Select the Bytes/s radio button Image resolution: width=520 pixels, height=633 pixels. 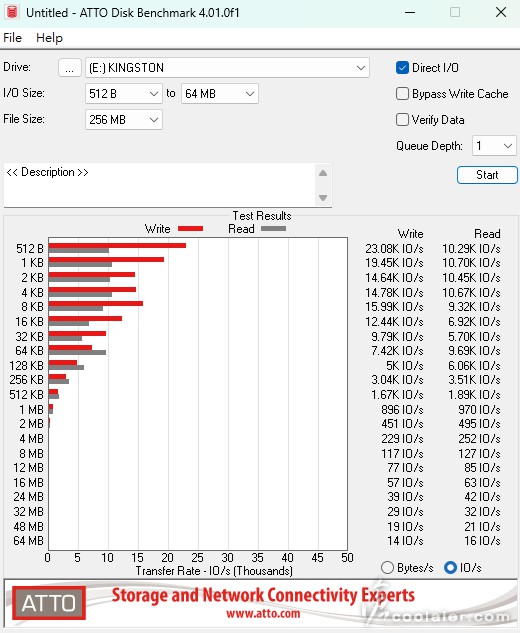[x=387, y=568]
